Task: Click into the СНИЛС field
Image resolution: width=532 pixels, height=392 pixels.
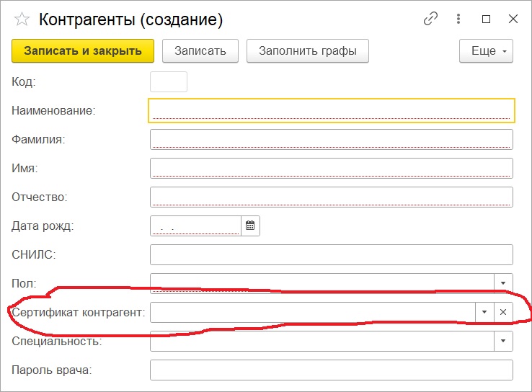Action: [332, 254]
